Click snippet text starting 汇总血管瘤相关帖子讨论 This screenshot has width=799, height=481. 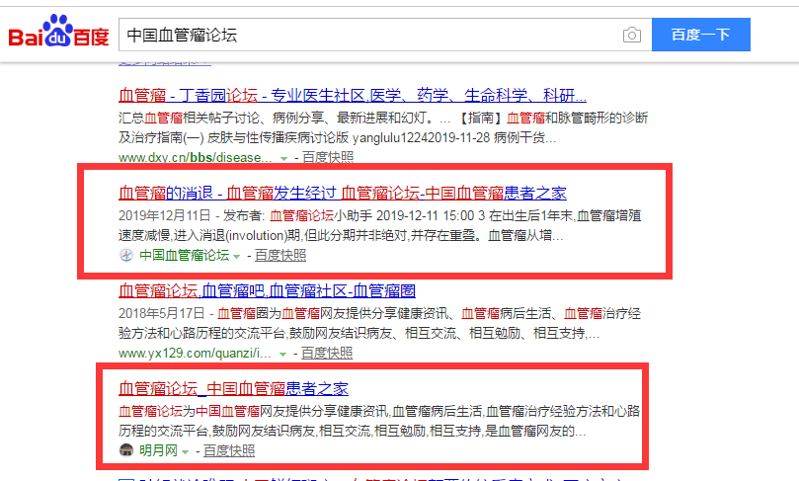click(383, 128)
